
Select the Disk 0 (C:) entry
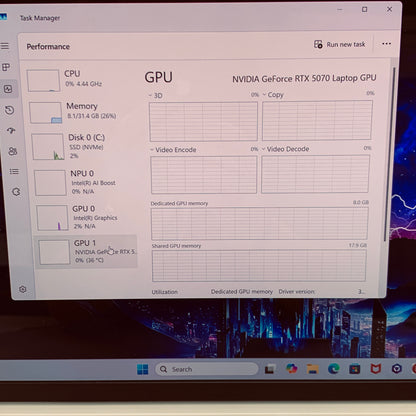(x=83, y=146)
